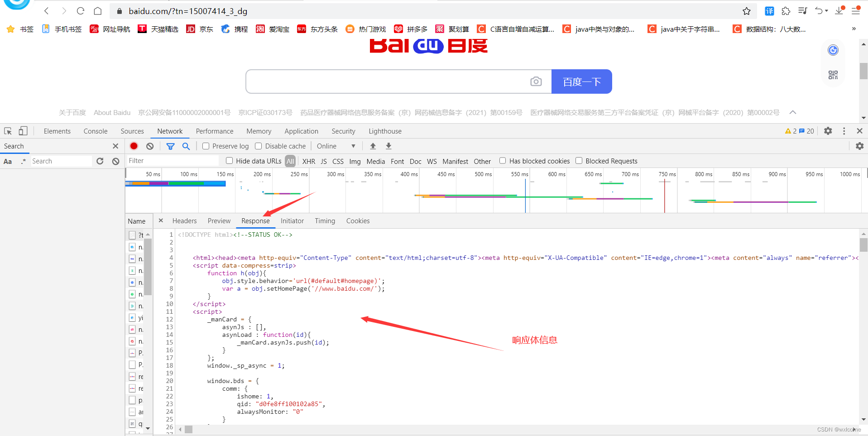Click the response pane vertical scrollbar thumb
Screen dimensions: 868x436
tap(864, 244)
